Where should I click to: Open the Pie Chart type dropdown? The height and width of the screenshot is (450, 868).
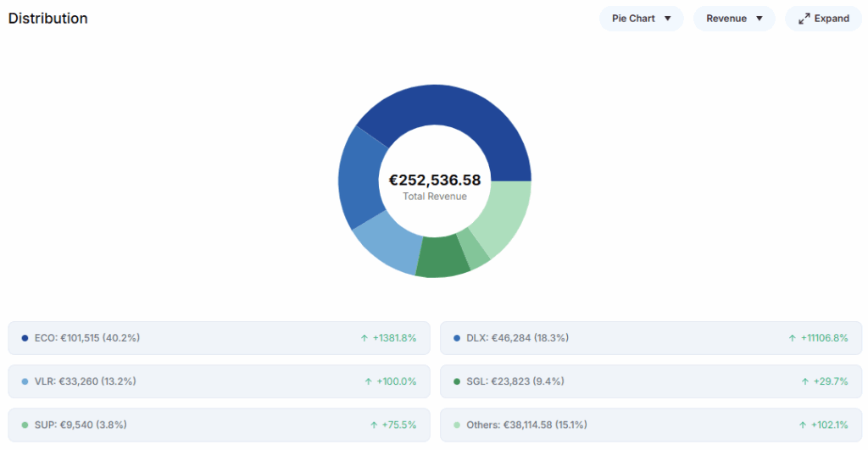point(641,19)
